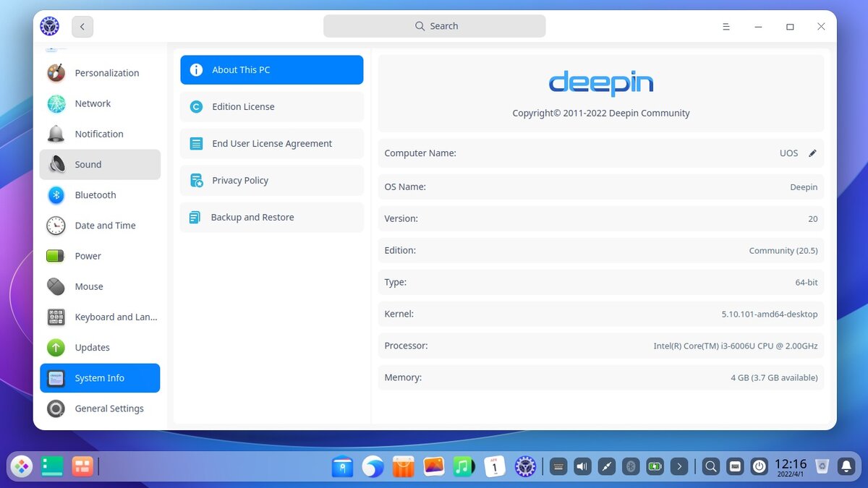Click the Copyright 2011-2022 Deepin Community text
Image resolution: width=868 pixels, height=488 pixels.
point(601,114)
